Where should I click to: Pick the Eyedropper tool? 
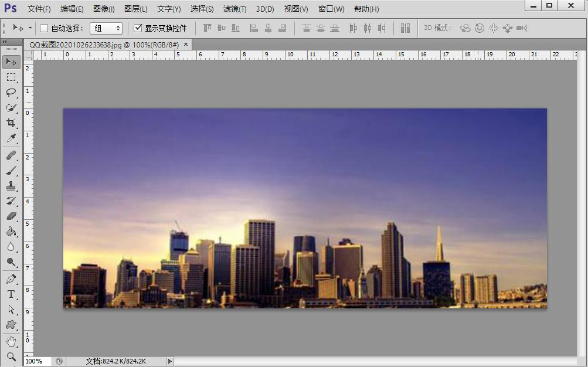pyautogui.click(x=11, y=138)
